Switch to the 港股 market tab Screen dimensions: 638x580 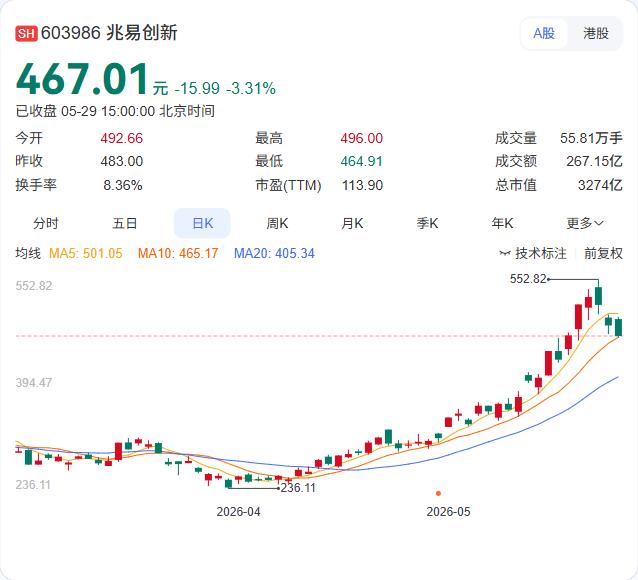click(x=596, y=33)
